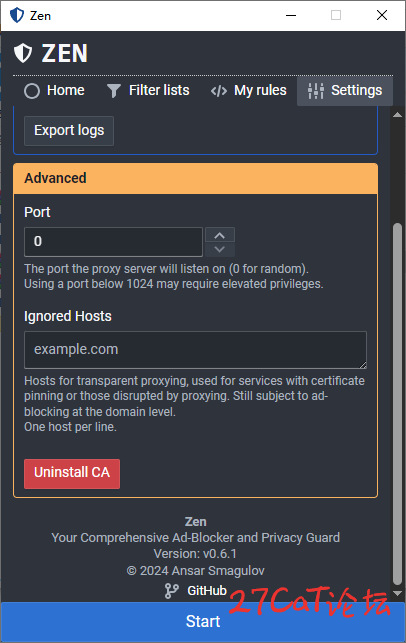Click the Filter lists funnel icon
Viewport: 406px width, 643px height.
coord(114,91)
